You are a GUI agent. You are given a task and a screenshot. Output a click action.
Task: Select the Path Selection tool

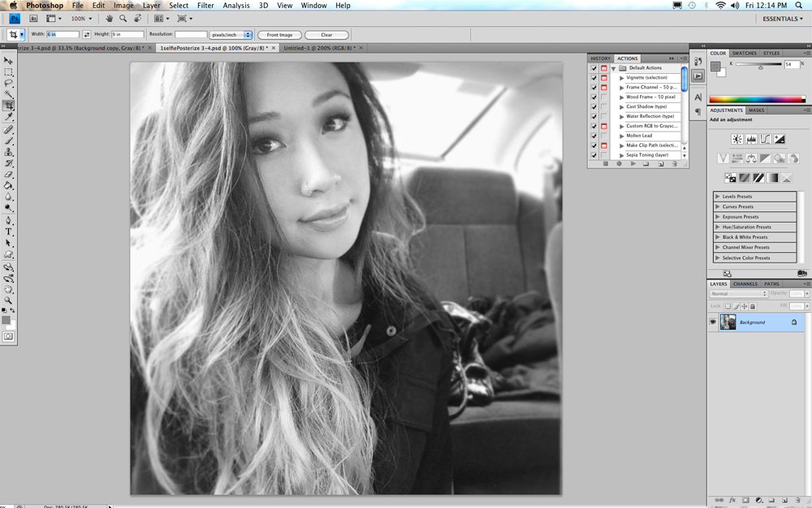click(x=8, y=243)
